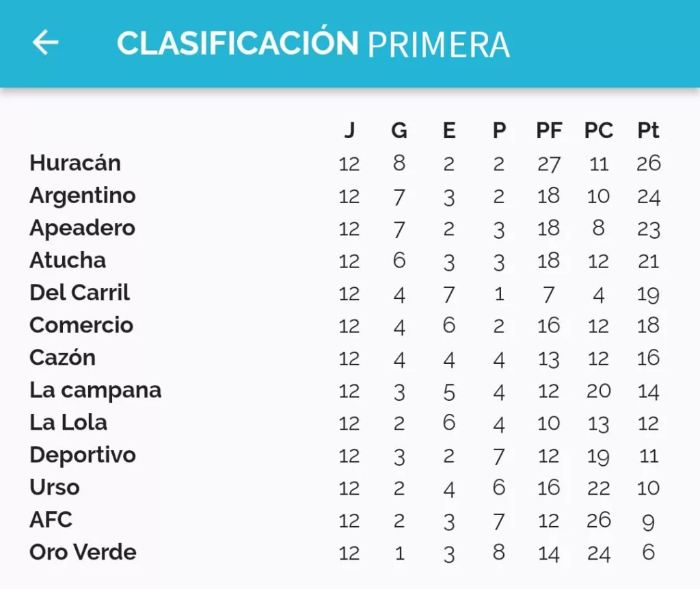Choose Del Carril from the table
The height and width of the screenshot is (589, 700).
coord(79,293)
